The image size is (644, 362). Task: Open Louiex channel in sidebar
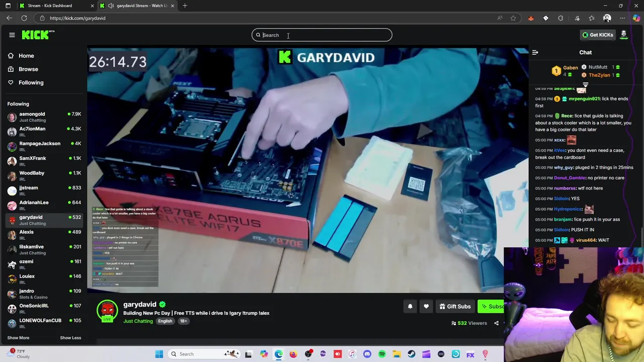point(44,279)
